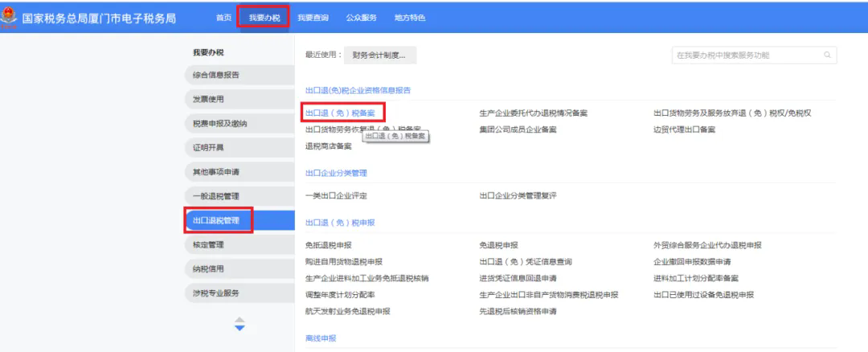Open 进货凭证信息回退申请 link

tap(518, 278)
